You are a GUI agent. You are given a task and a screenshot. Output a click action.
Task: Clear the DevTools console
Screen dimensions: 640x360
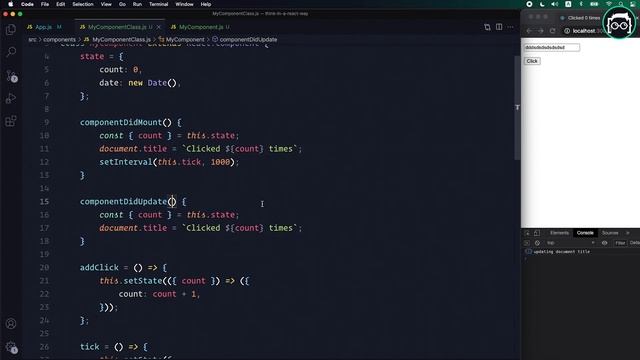point(537,243)
